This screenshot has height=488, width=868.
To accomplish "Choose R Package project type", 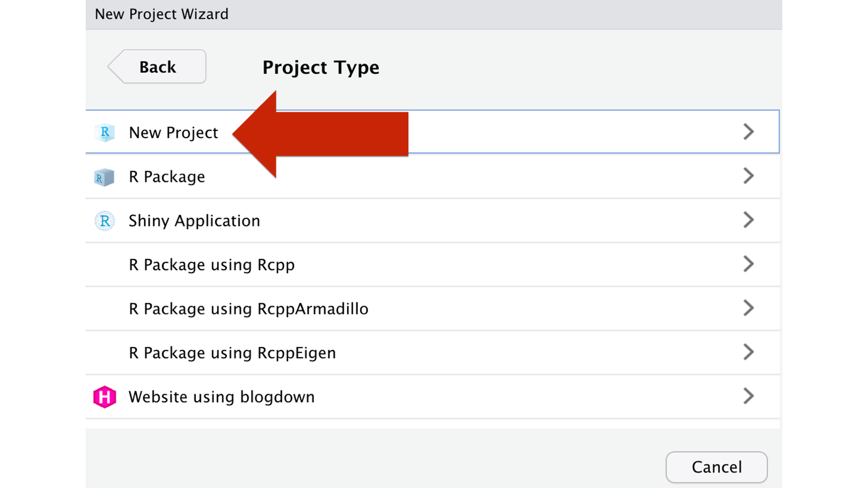I will 432,176.
